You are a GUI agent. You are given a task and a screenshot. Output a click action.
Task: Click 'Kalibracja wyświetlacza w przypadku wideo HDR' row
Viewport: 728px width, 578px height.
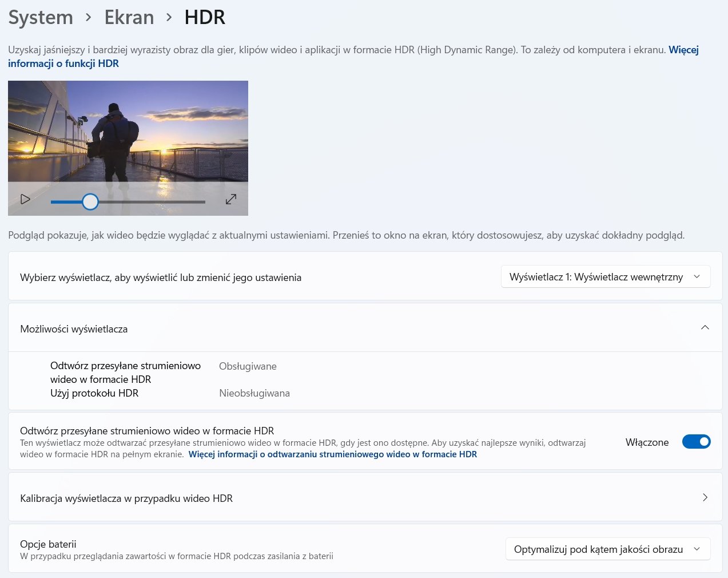(x=365, y=497)
